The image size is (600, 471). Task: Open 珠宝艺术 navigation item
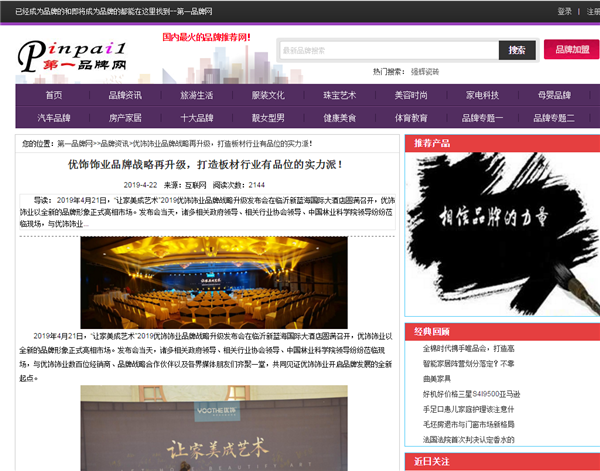(x=339, y=95)
